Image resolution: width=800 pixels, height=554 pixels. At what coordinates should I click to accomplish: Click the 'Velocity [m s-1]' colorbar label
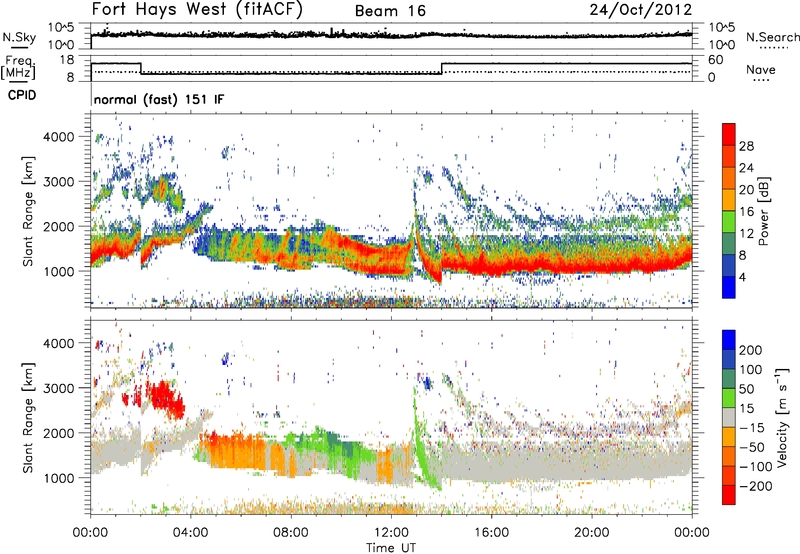click(x=782, y=417)
